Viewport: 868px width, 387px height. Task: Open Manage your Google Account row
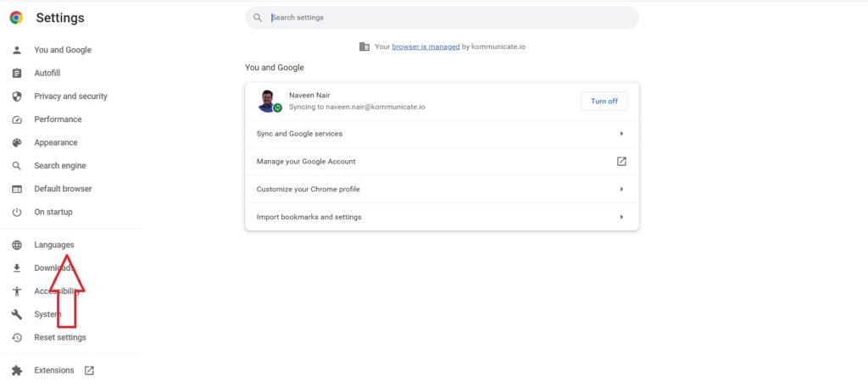[442, 162]
